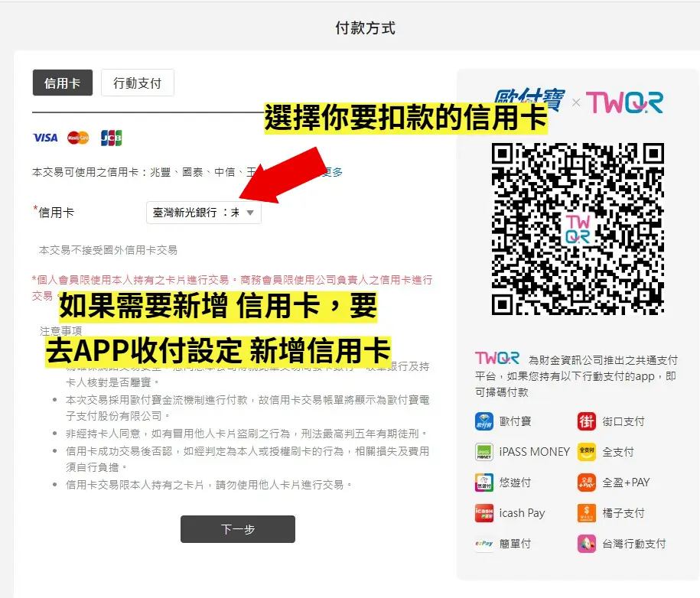Click the iPASS MONEY app icon
Image resolution: width=700 pixels, height=598 pixels.
[x=484, y=452]
